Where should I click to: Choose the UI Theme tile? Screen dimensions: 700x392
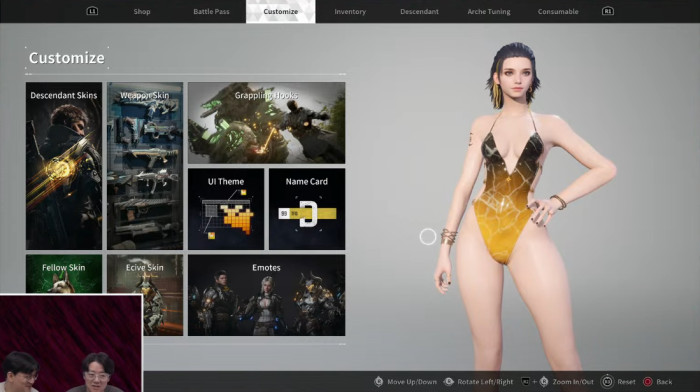tap(226, 209)
